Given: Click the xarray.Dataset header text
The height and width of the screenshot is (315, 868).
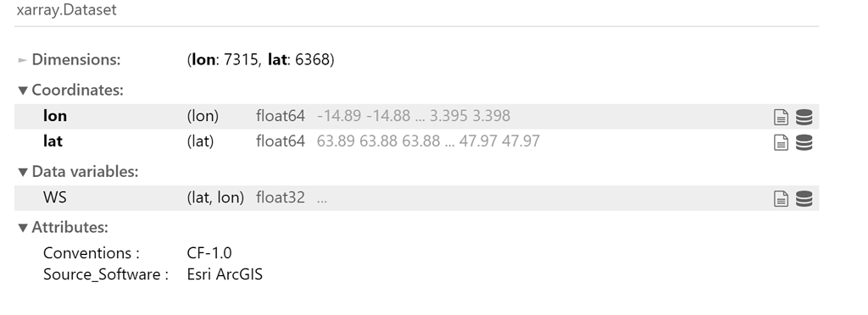Looking at the screenshot, I should [x=66, y=10].
